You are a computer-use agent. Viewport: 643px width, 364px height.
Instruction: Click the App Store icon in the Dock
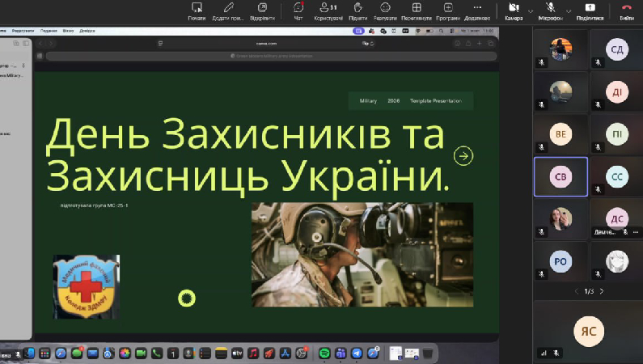[x=285, y=353]
